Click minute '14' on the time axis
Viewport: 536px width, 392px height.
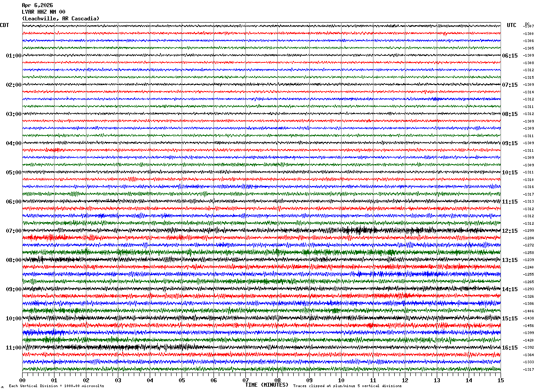(x=469, y=380)
